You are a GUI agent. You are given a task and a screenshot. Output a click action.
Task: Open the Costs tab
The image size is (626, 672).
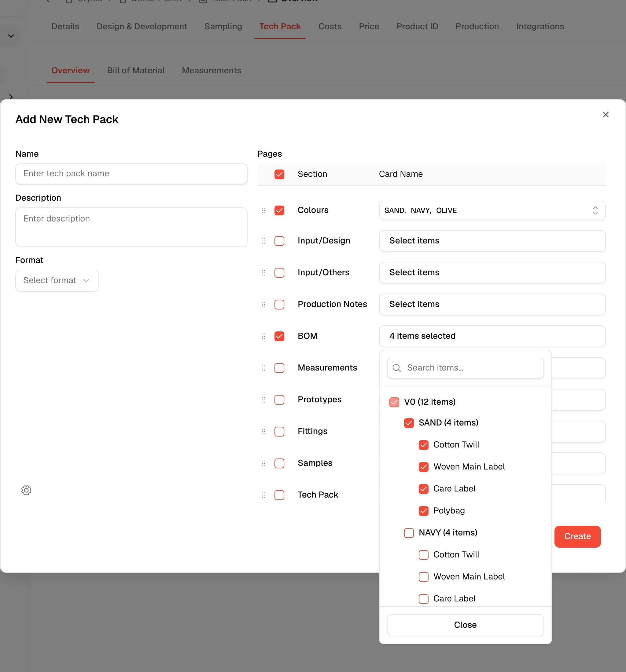coord(330,26)
